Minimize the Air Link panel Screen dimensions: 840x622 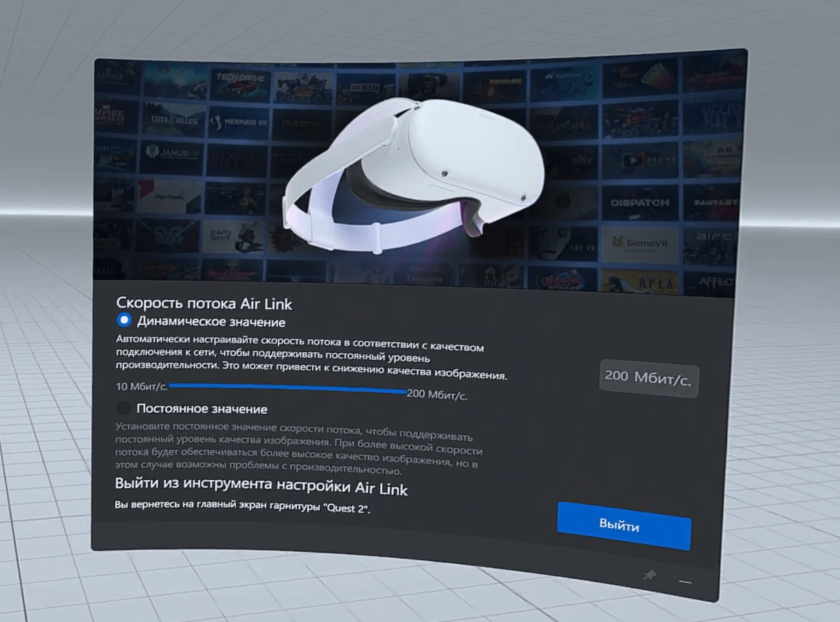click(x=685, y=582)
